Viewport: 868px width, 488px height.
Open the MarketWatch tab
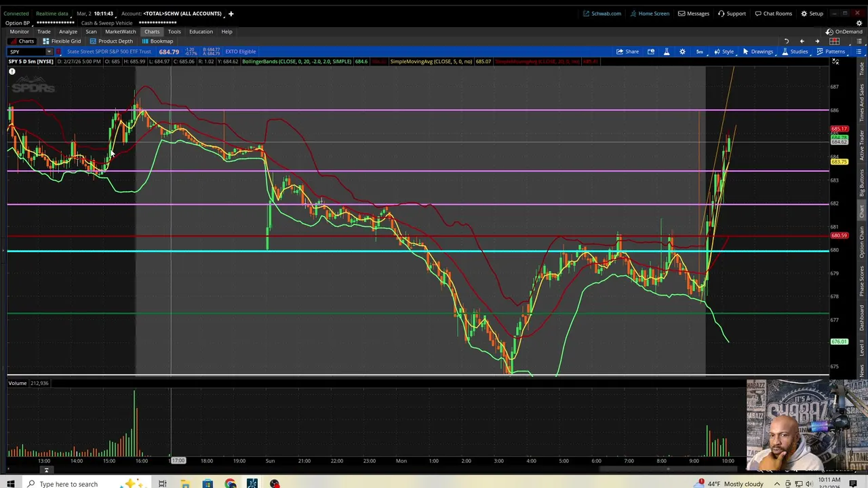click(x=120, y=32)
